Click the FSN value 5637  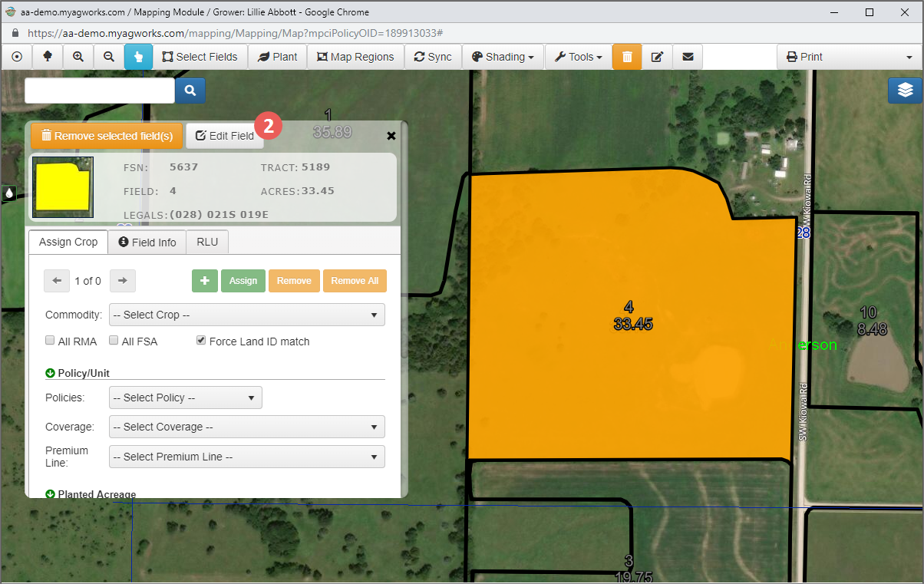tap(184, 167)
